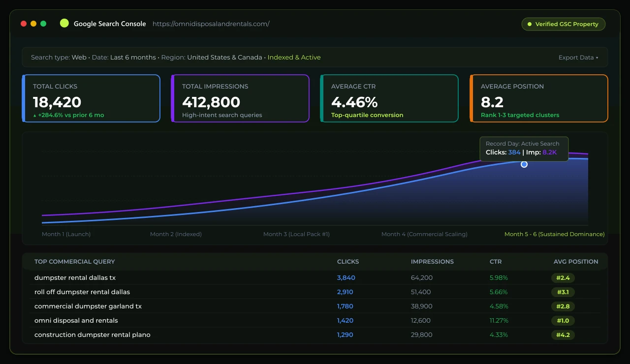Image resolution: width=630 pixels, height=364 pixels.
Task: Select the query 'dumpster rental dallas tx'
Action: [x=75, y=278]
